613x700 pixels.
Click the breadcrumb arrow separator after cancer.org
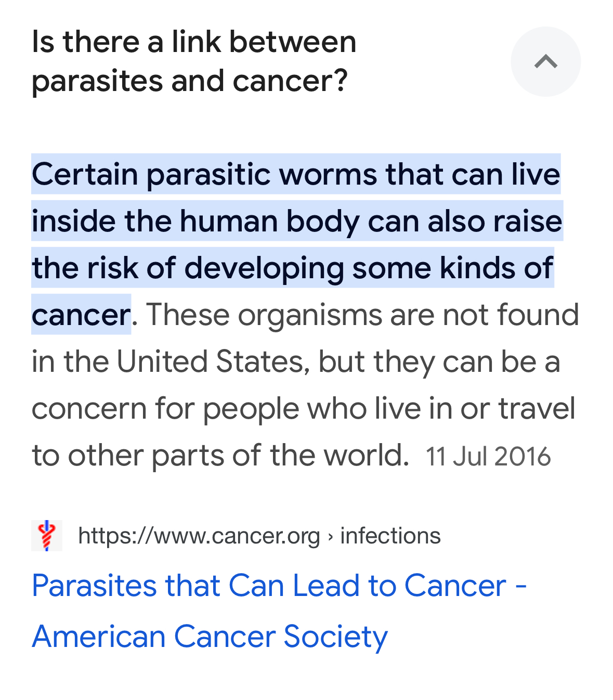(330, 536)
